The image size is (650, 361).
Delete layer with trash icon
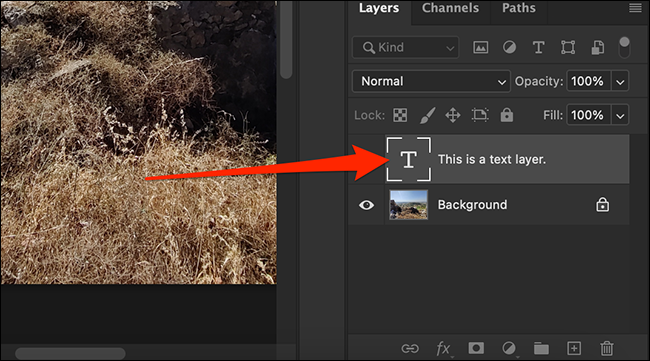607,348
